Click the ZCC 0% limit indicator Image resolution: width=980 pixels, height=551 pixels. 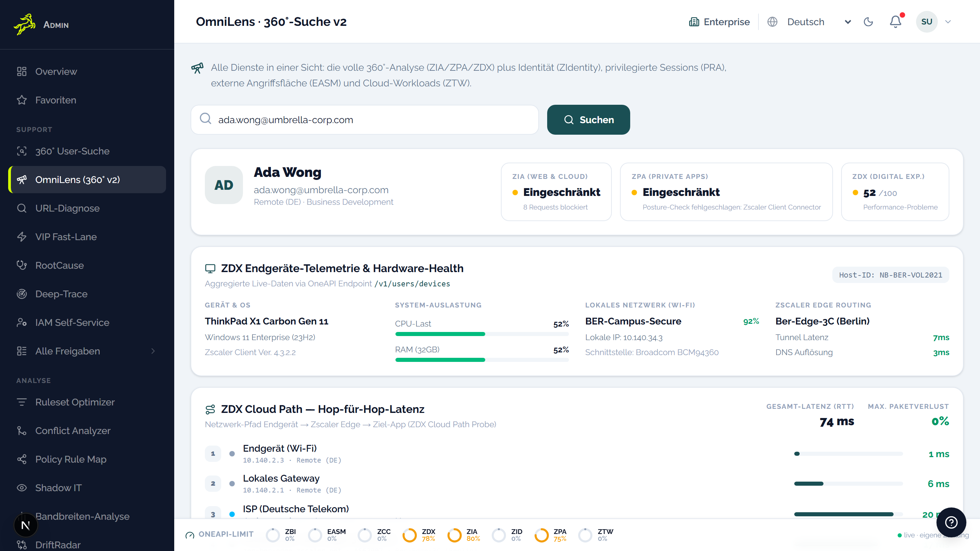coord(374,535)
